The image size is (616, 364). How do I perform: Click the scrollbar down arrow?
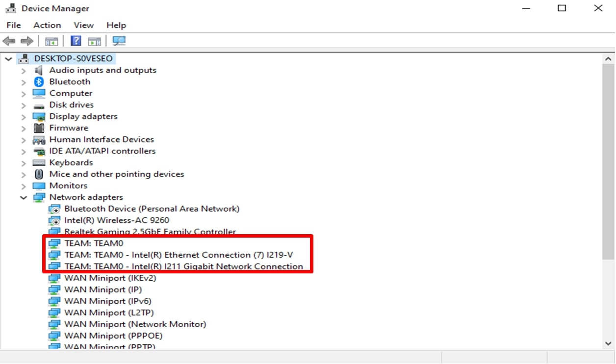tap(608, 344)
